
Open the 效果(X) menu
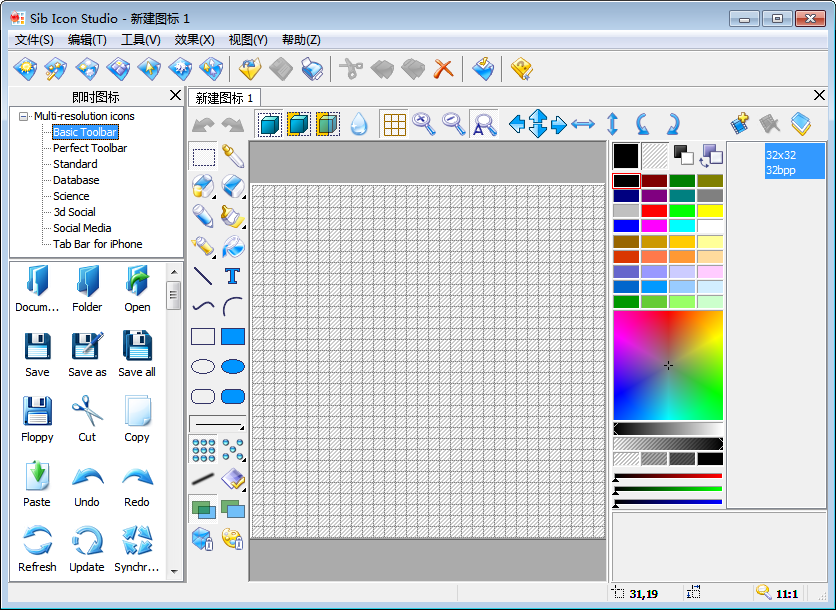194,40
